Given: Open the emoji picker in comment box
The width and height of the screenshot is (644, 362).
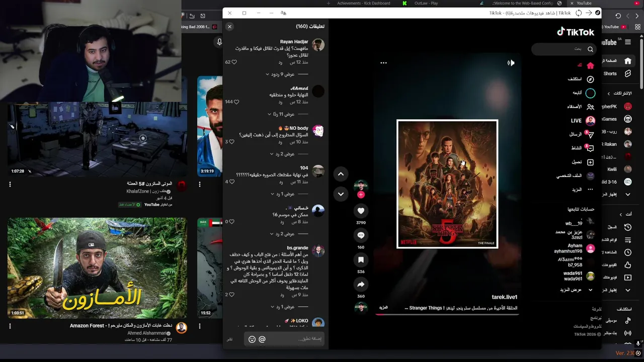Looking at the screenshot, I should (252, 339).
